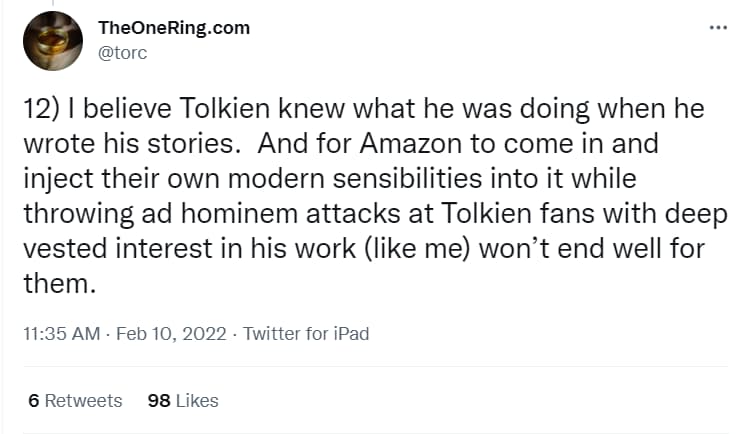Viewport: 746px width, 434px height.
Task: Click the number 6 retweet count
Action: pos(33,401)
